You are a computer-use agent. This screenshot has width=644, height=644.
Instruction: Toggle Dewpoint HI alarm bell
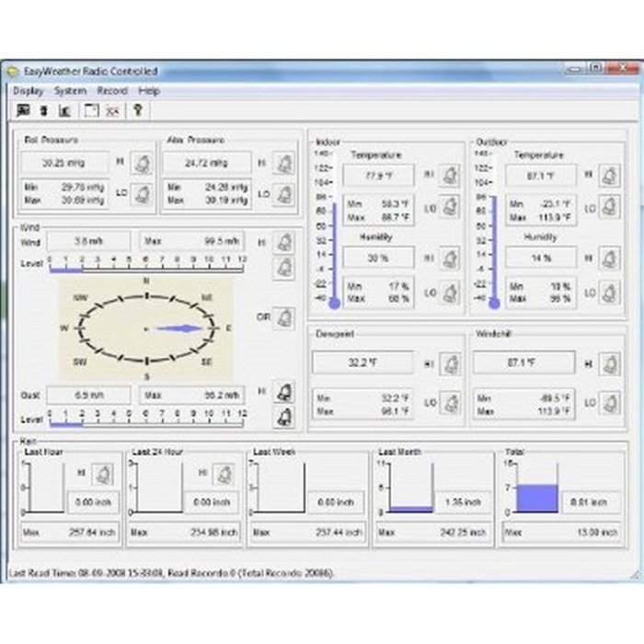tap(450, 364)
